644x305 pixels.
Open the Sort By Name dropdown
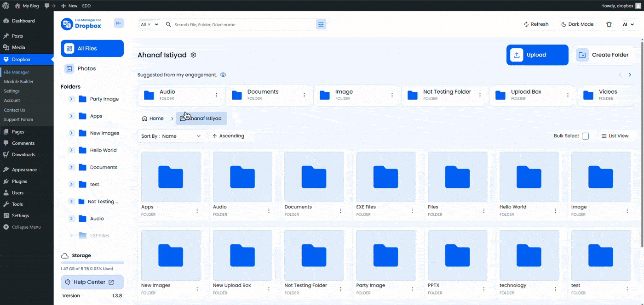point(171,136)
